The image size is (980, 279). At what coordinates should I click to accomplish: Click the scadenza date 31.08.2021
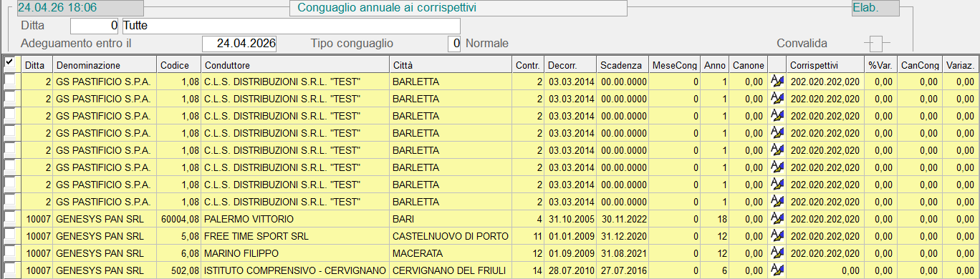623,253
